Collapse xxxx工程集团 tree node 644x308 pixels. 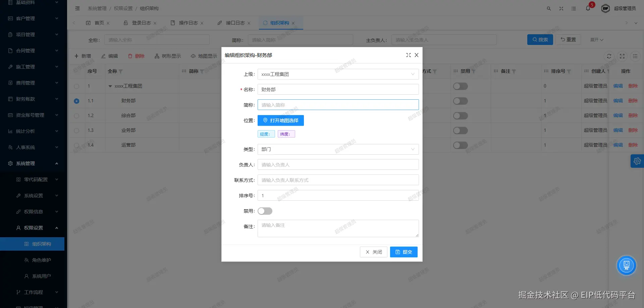coord(110,86)
